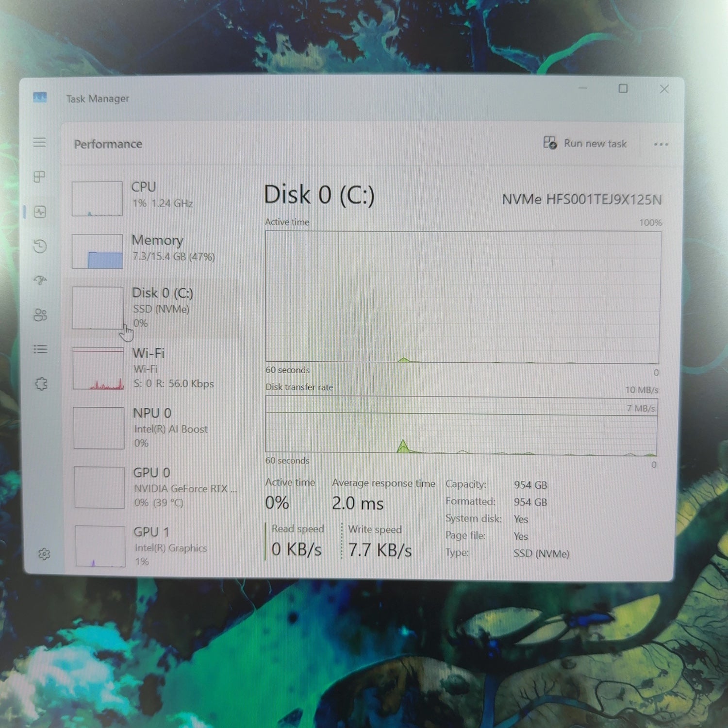Viewport: 728px width, 728px height.
Task: Open the Services page icon
Action: pyautogui.click(x=41, y=384)
